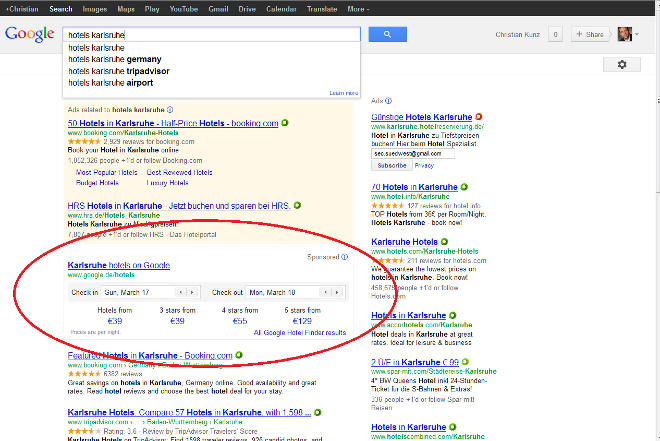
Task: Open '50 Hotels in Karlsruhe' booking.com ad
Action: click(x=173, y=123)
